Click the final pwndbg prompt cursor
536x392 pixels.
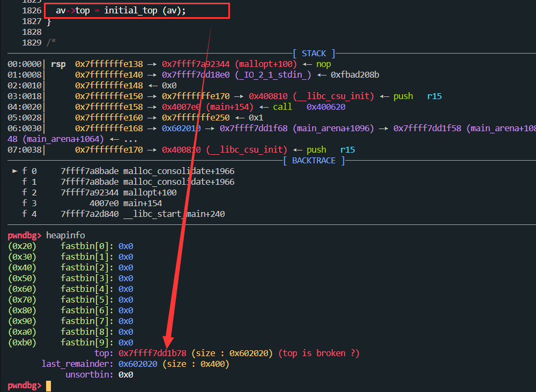49,386
